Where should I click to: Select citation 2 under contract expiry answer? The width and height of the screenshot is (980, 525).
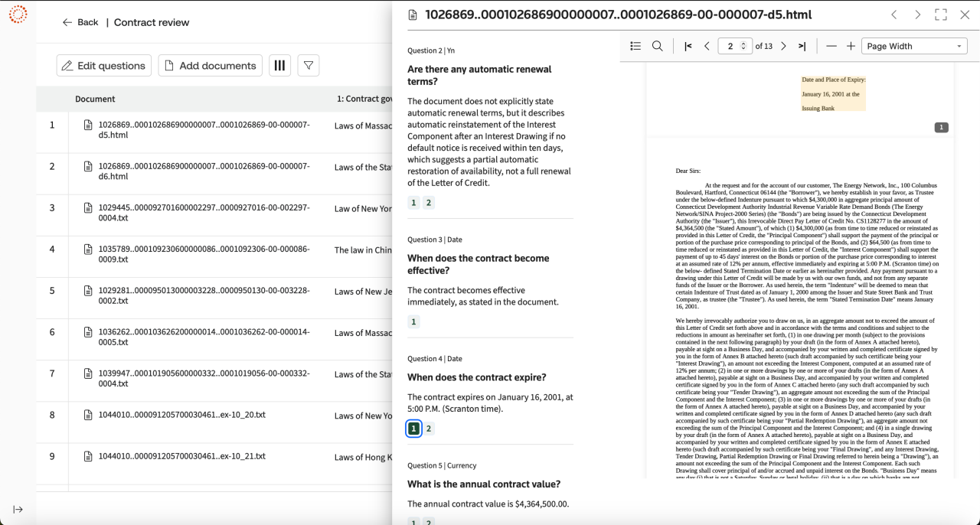pos(429,429)
